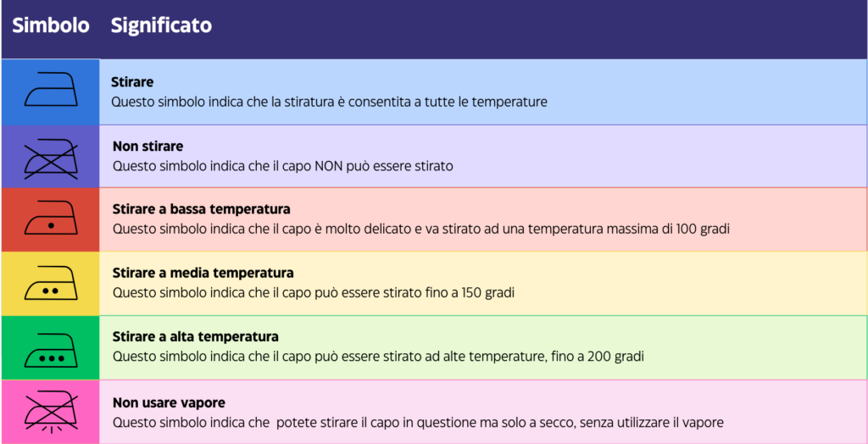
Task: Click the description mentioning 100 gradi
Action: coord(421,229)
